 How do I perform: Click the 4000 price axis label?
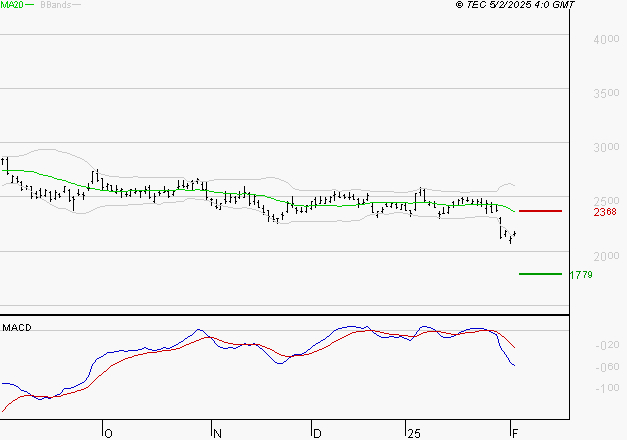point(606,39)
